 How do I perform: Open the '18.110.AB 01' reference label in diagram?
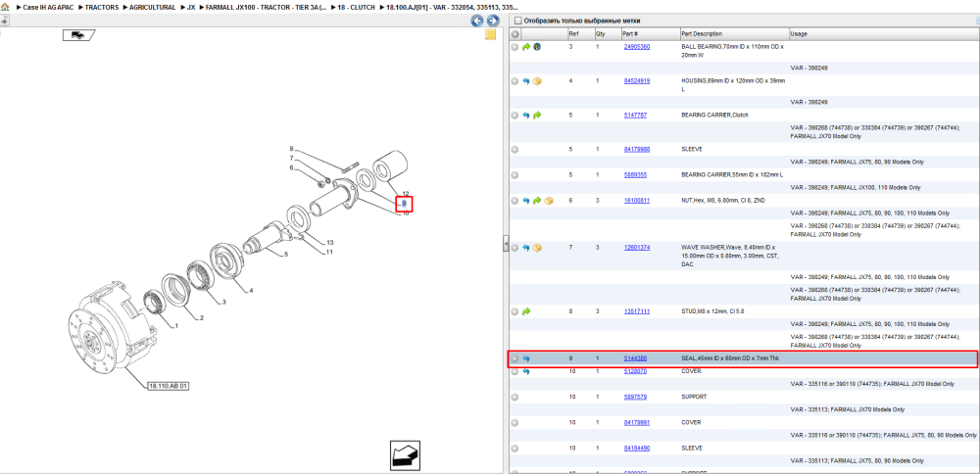169,386
